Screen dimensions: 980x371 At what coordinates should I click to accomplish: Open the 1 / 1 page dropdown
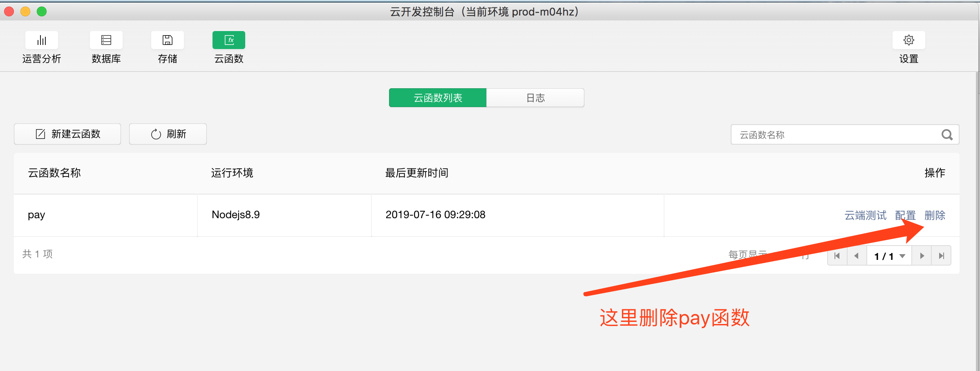click(x=889, y=256)
